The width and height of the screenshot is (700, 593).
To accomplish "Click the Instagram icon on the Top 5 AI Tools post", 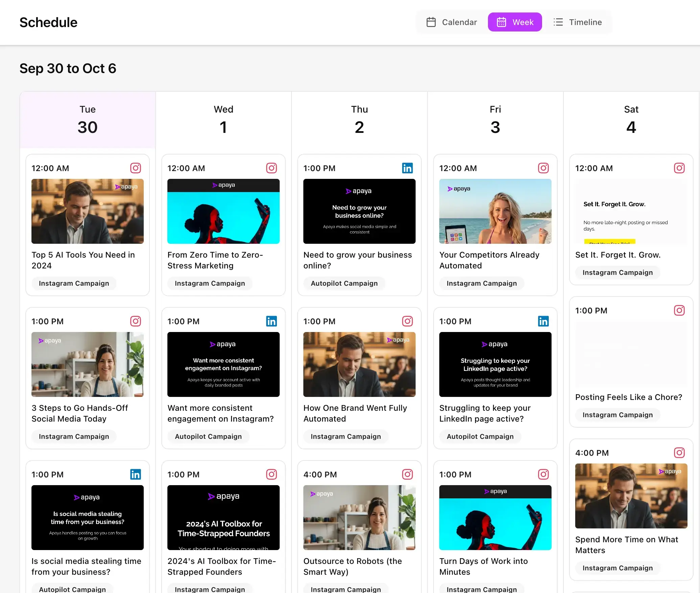I will coord(136,168).
